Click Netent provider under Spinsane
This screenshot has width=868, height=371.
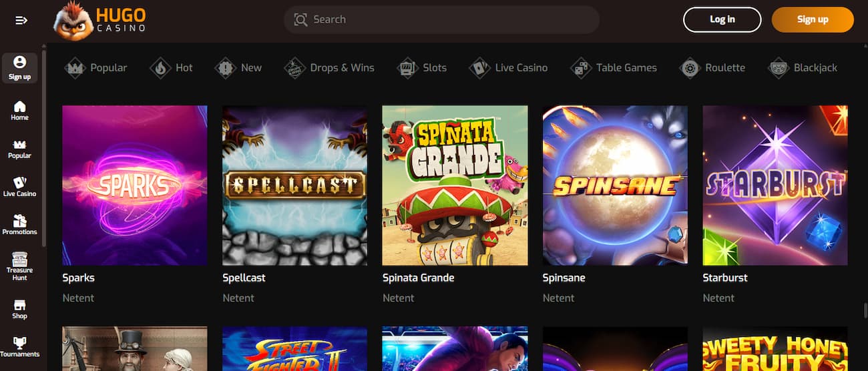(559, 298)
